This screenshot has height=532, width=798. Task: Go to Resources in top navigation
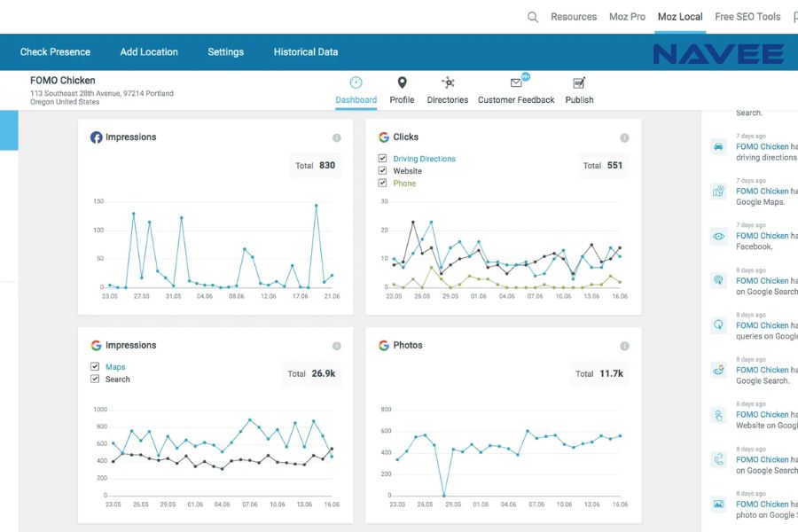click(x=574, y=17)
